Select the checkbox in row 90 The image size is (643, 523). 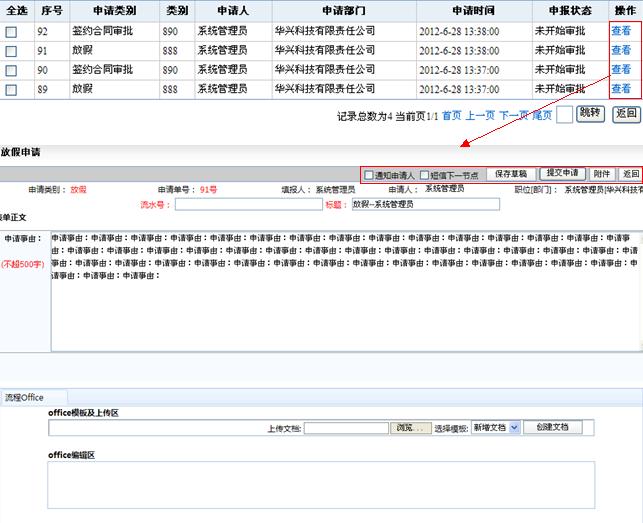pyautogui.click(x=11, y=70)
